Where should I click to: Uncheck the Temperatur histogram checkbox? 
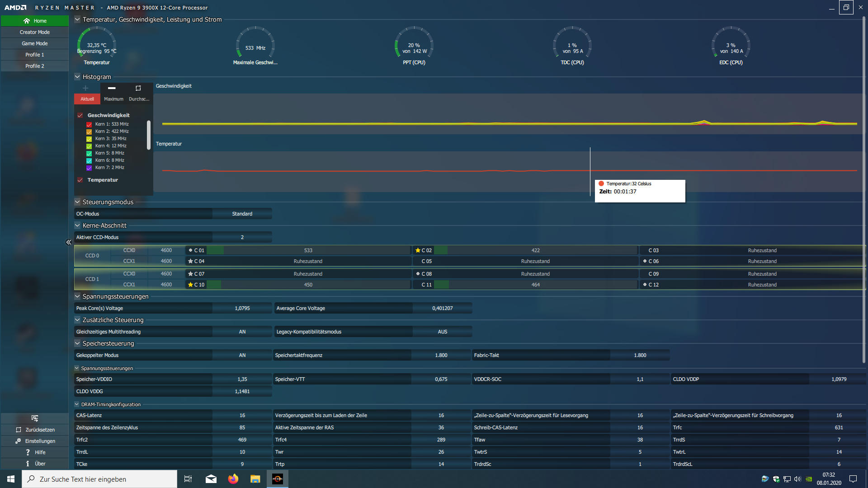click(x=80, y=180)
